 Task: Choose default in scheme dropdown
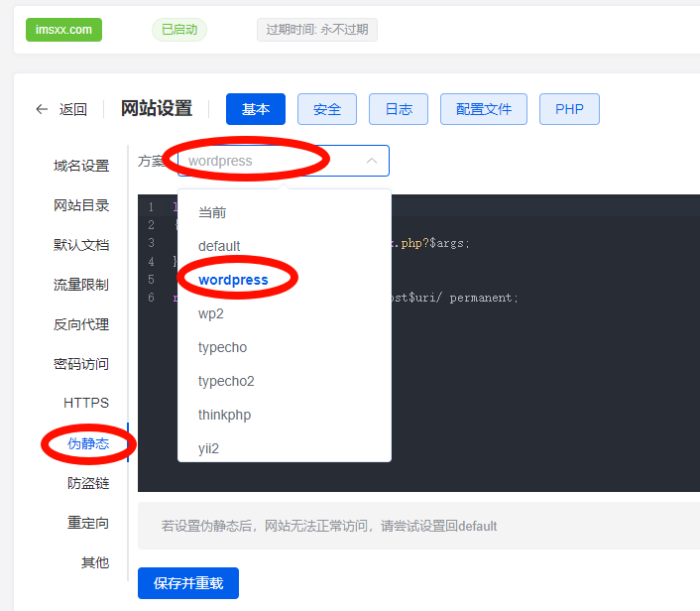click(x=285, y=246)
